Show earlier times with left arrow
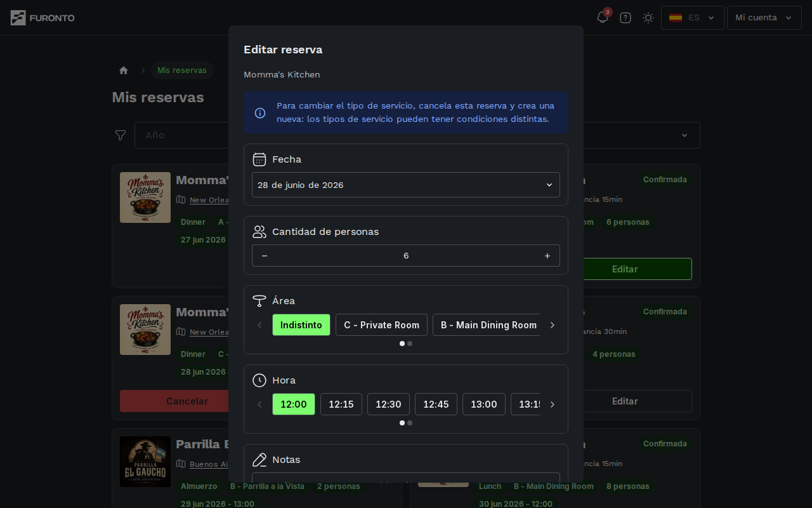 click(x=259, y=404)
